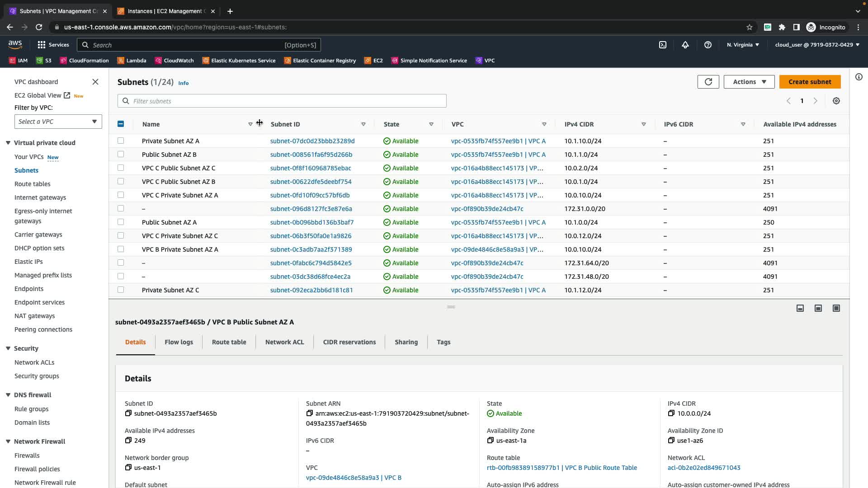Switch to the Route table tab

tap(229, 342)
